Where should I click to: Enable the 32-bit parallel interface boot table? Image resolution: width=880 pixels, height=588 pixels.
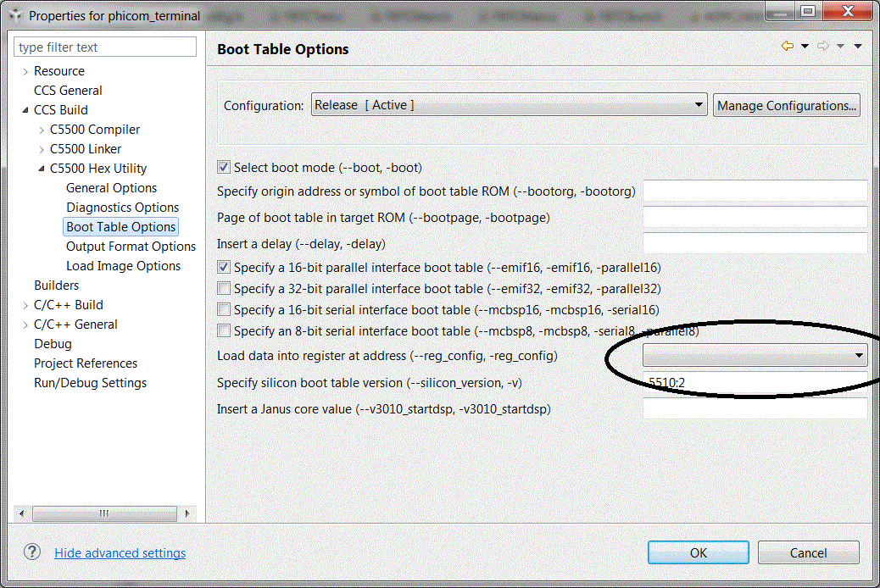224,289
